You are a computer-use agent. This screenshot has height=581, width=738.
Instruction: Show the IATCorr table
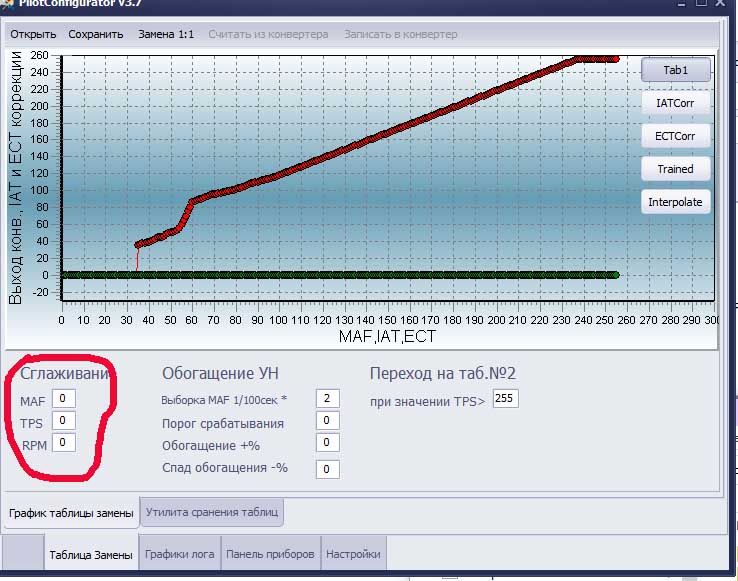[x=675, y=103]
